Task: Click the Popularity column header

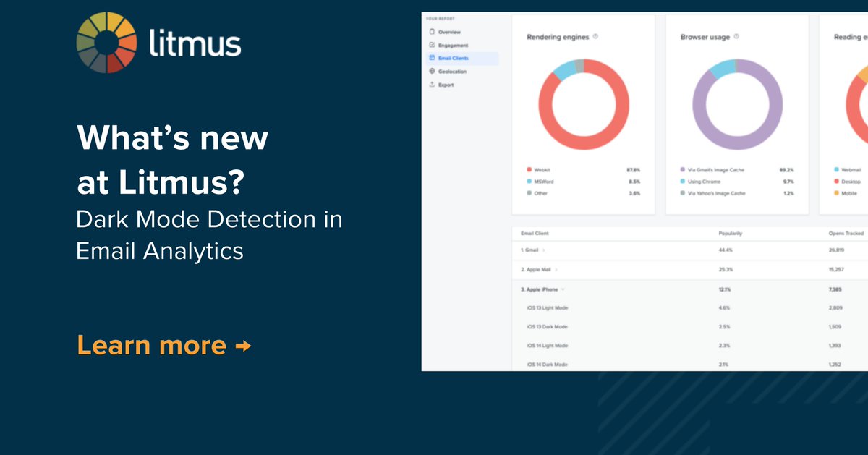Action: 730,234
